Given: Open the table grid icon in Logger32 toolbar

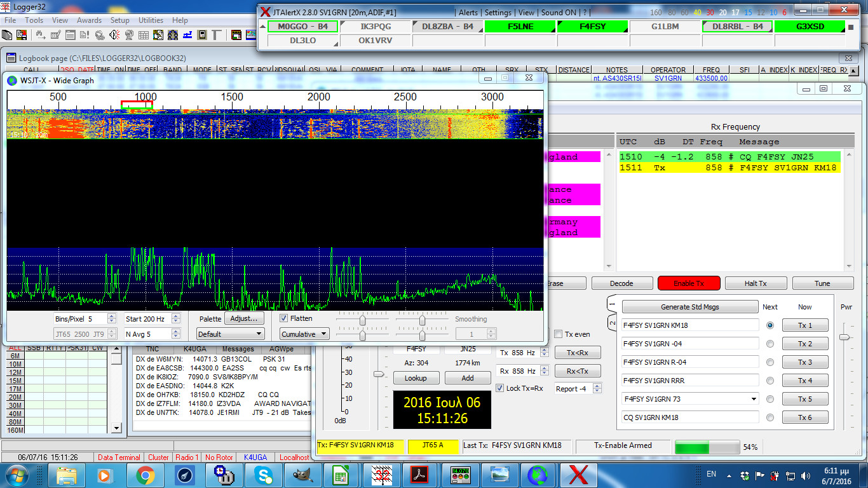Looking at the screenshot, I should (x=143, y=36).
